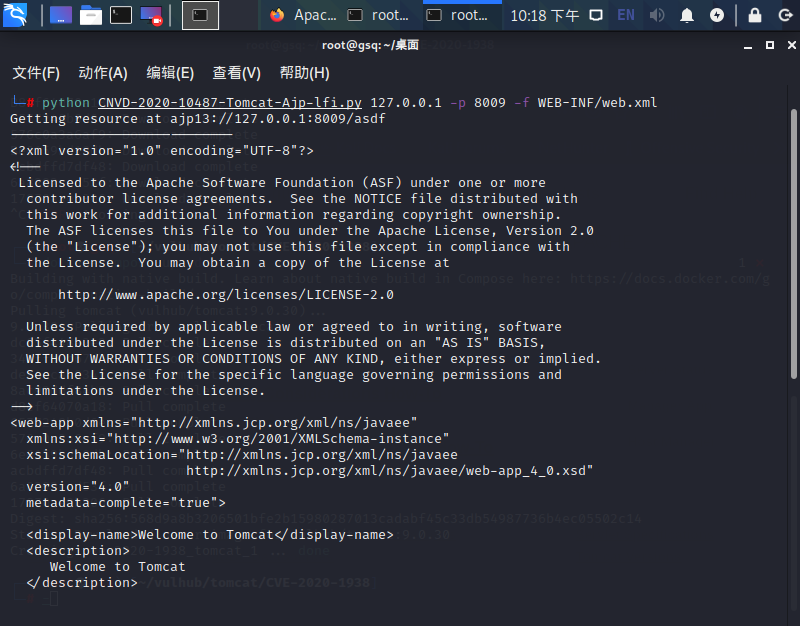This screenshot has height=626, width=800.
Task: Click the <display-name>Welcome to Tomcat line
Action: [210, 535]
